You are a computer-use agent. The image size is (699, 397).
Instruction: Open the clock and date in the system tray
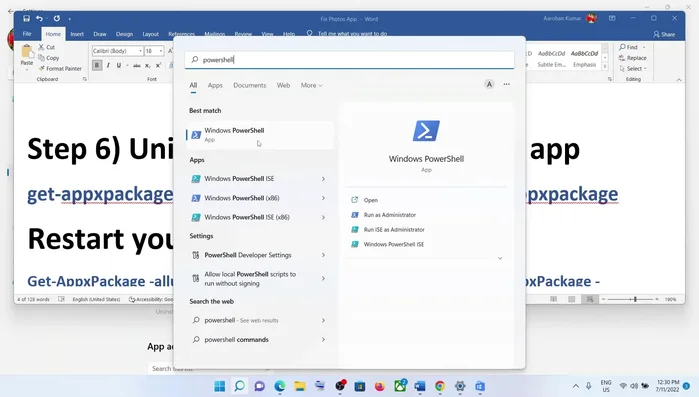pyautogui.click(x=667, y=386)
